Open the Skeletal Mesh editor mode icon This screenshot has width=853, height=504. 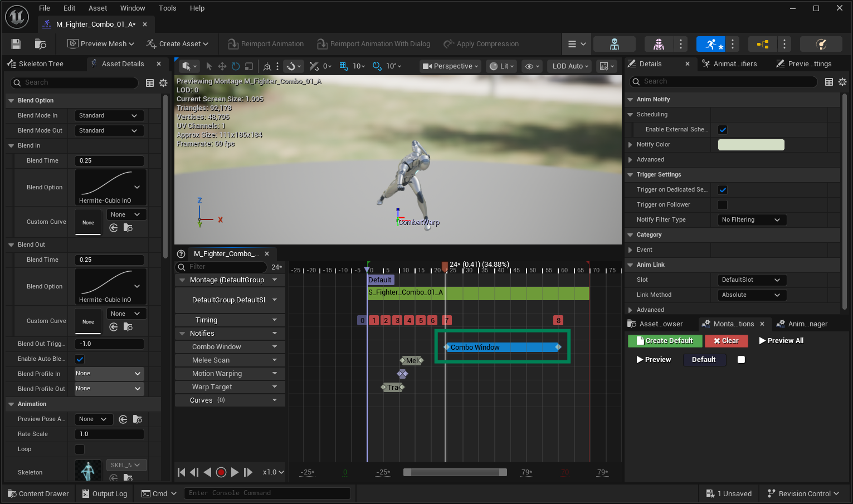coord(659,44)
